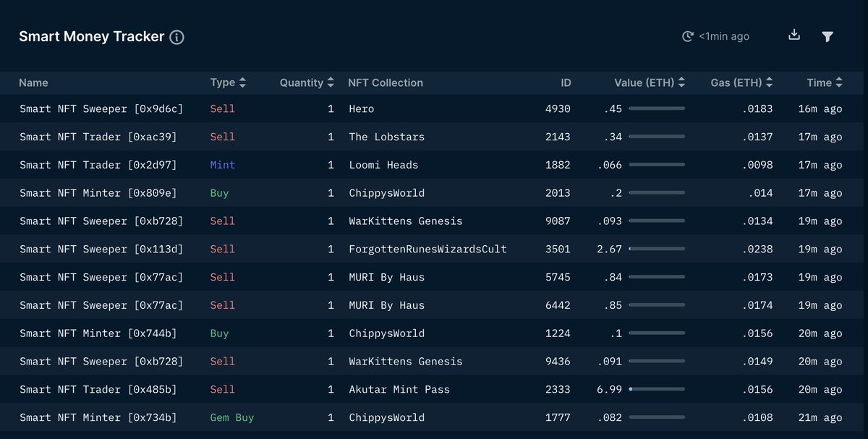Open the filter funnel icon

tap(827, 35)
